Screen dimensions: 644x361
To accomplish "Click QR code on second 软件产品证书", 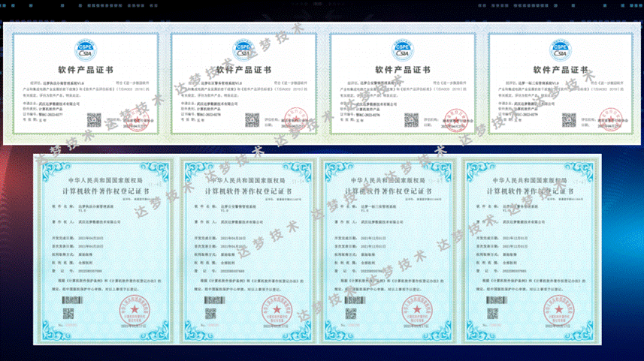I will pyautogui.click(x=252, y=120).
